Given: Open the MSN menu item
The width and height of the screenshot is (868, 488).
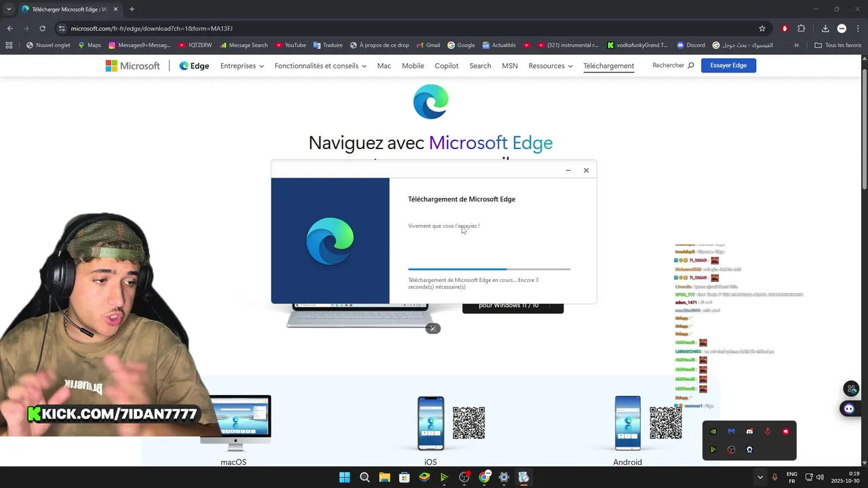Looking at the screenshot, I should tap(509, 66).
